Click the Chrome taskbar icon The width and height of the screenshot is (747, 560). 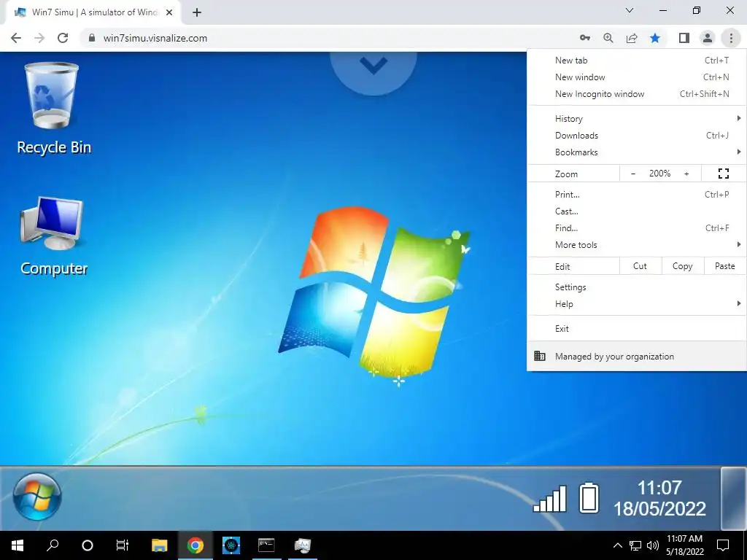(x=196, y=545)
